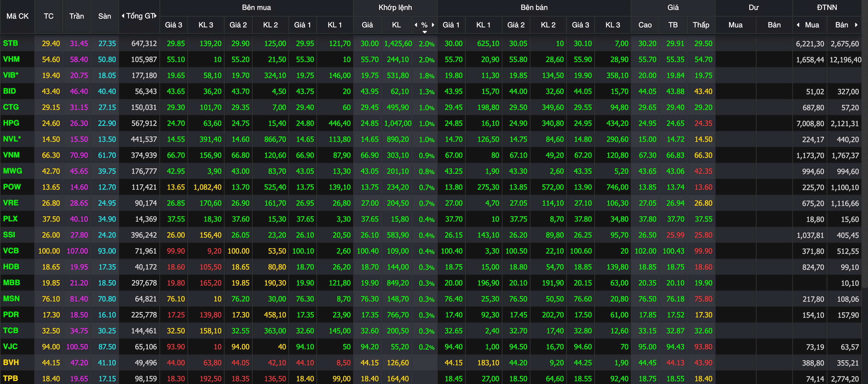Open the VNM stock symbol
Image resolution: width=868 pixels, height=384 pixels.
pos(11,155)
